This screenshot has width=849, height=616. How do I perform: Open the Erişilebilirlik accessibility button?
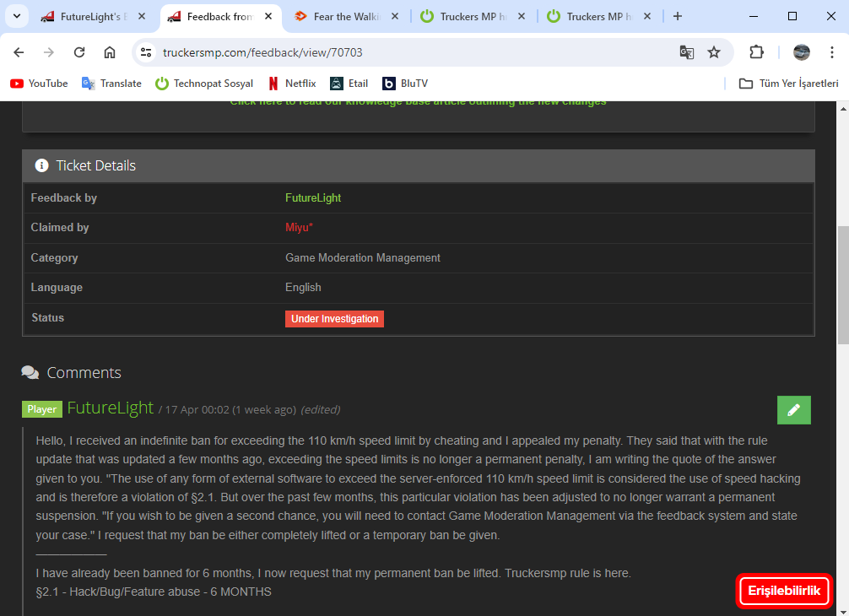[x=784, y=591]
